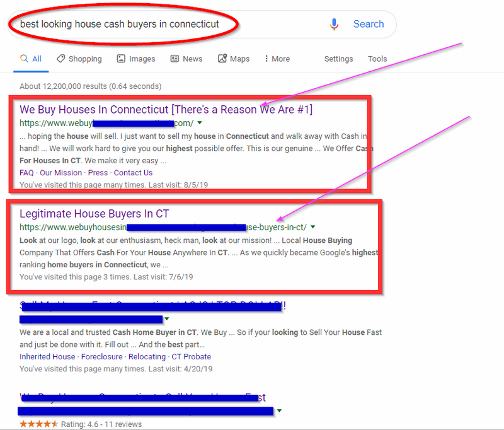Open the Our Mission sitelink
504x430 pixels.
tap(60, 173)
